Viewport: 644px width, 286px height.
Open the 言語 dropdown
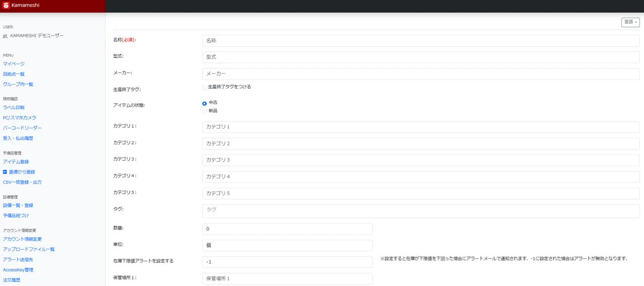pos(630,22)
